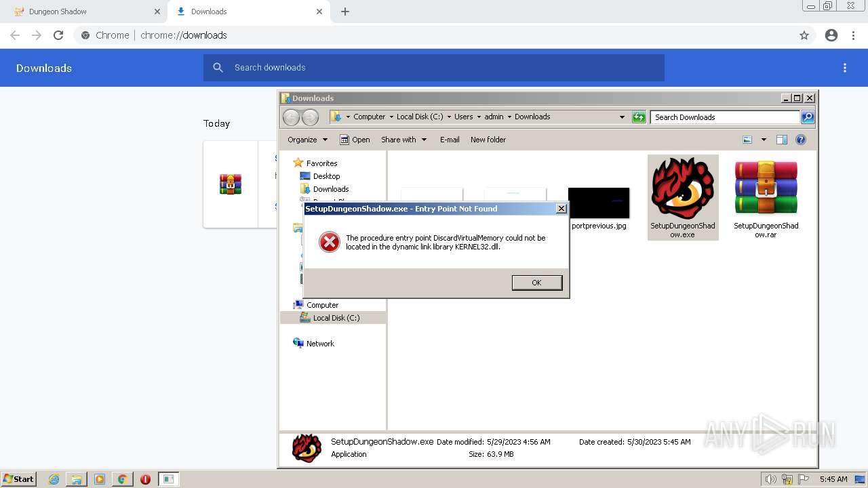This screenshot has width=868, height=488.
Task: Select the SetupDungeonShadow.exe file icon
Action: point(683,197)
